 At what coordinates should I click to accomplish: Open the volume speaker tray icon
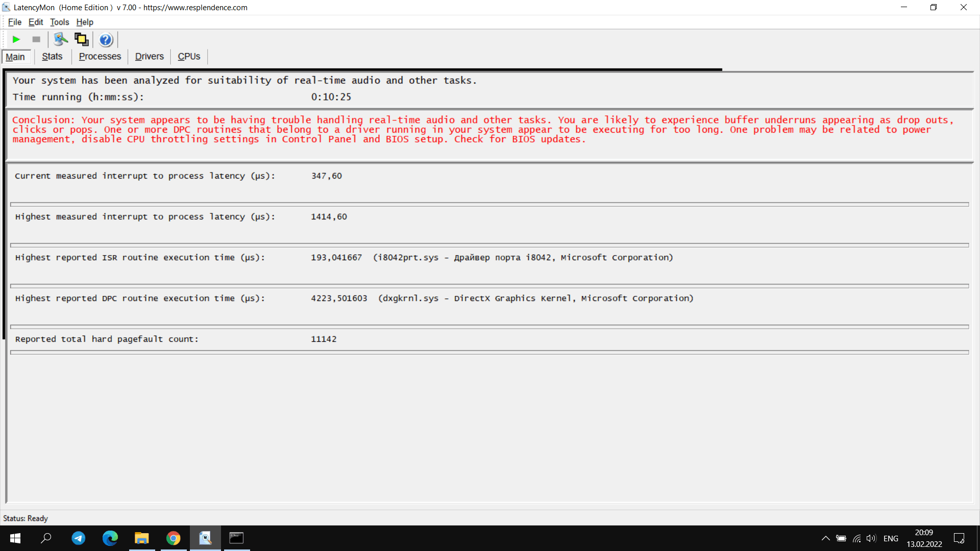point(871,538)
